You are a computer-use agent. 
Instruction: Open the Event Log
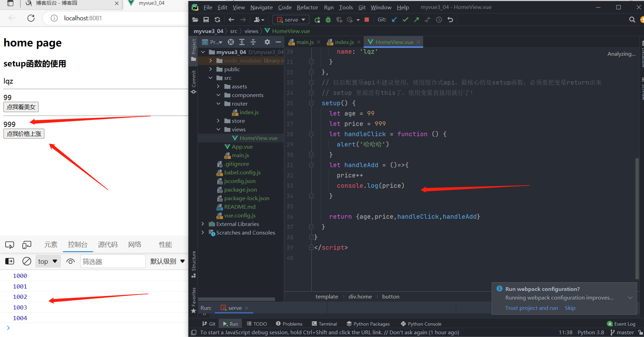pos(621,324)
